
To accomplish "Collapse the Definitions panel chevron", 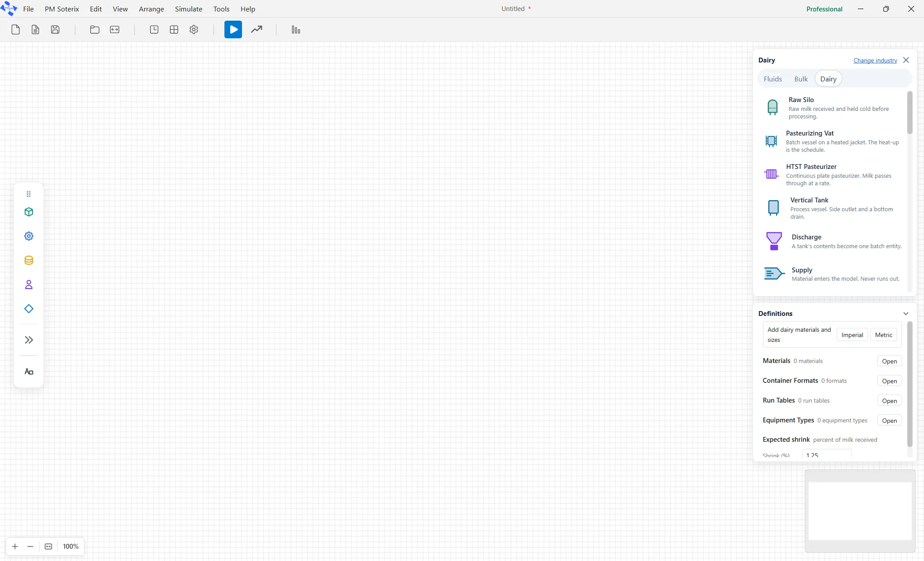I will (x=906, y=313).
